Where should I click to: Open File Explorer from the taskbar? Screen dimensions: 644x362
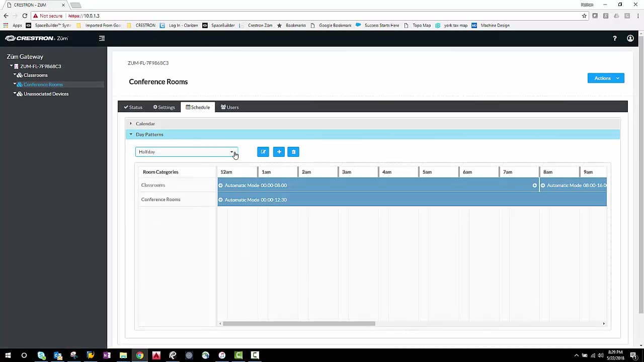(123, 355)
